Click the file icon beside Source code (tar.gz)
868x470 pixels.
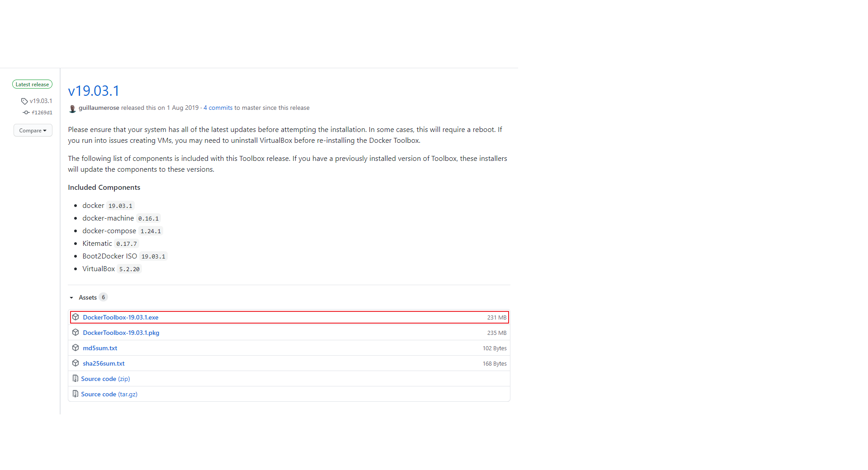point(75,394)
